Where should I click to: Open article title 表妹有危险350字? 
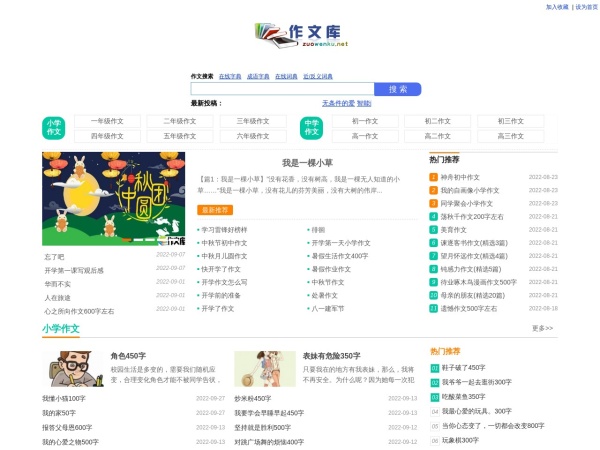[331, 356]
